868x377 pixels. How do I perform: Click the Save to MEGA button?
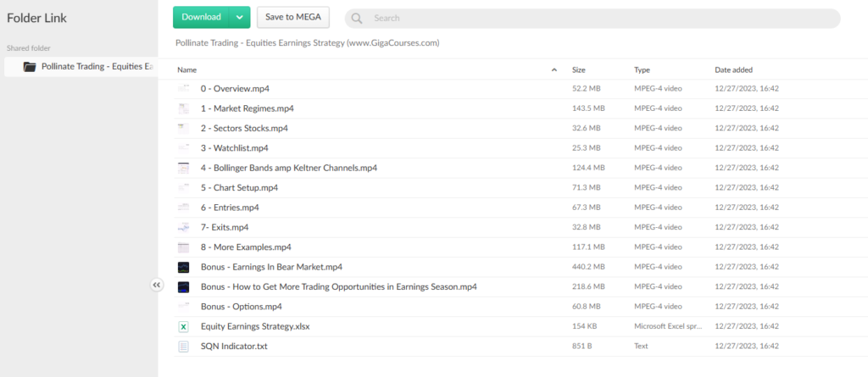coord(292,17)
